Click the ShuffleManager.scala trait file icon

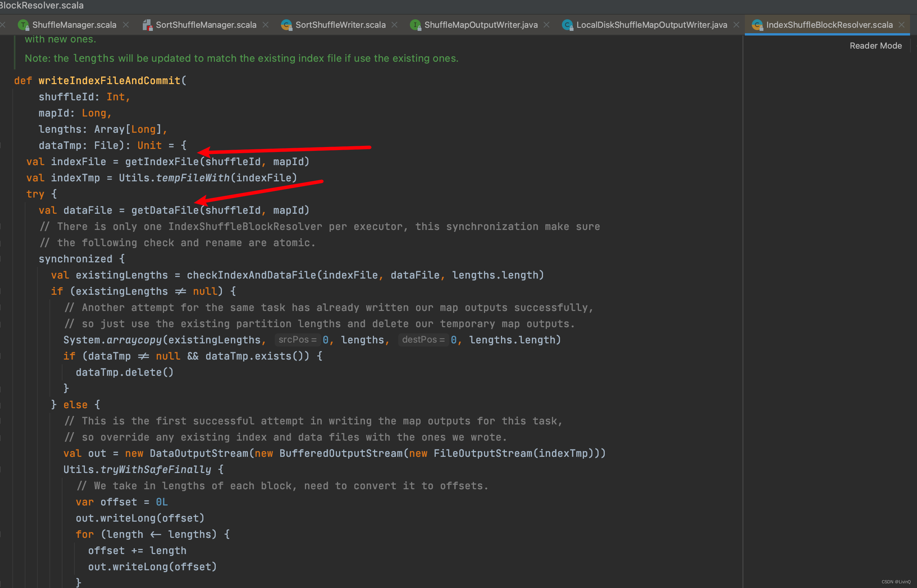[x=23, y=25]
